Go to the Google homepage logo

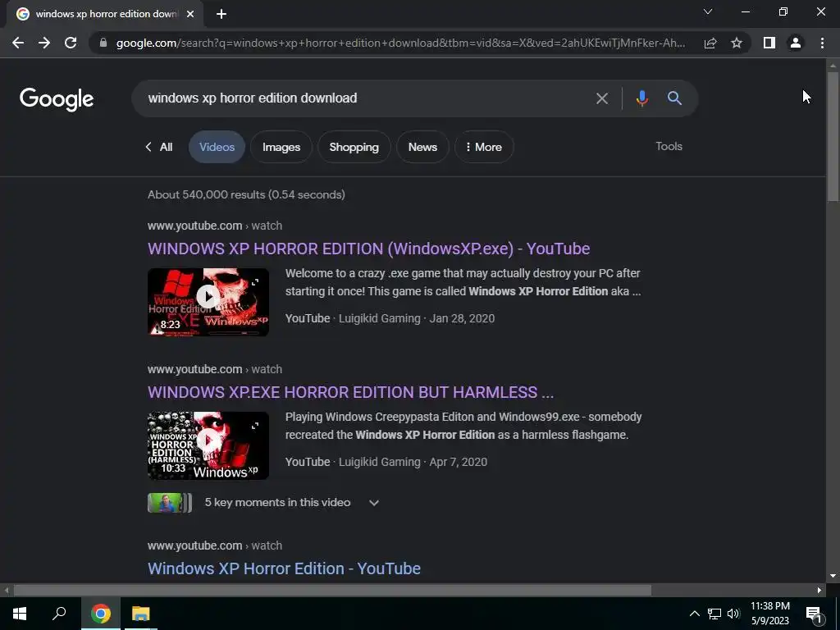pos(57,99)
